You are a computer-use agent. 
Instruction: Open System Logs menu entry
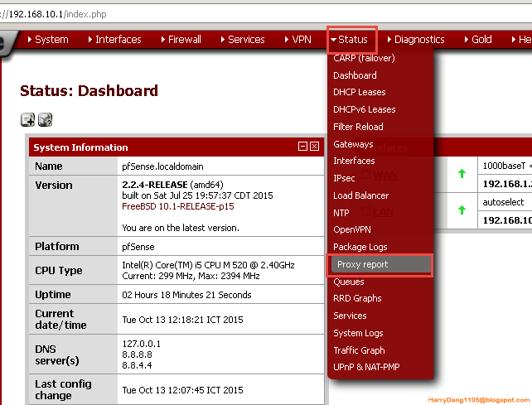click(358, 333)
